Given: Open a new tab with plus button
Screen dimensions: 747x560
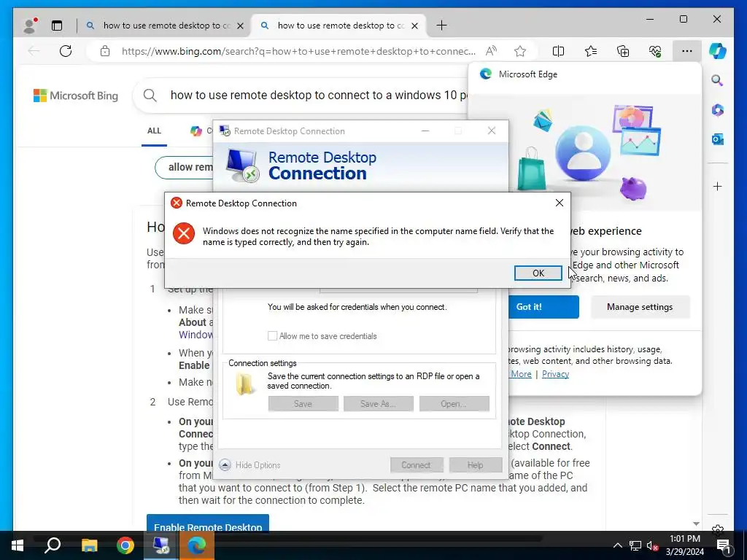Looking at the screenshot, I should tap(441, 26).
